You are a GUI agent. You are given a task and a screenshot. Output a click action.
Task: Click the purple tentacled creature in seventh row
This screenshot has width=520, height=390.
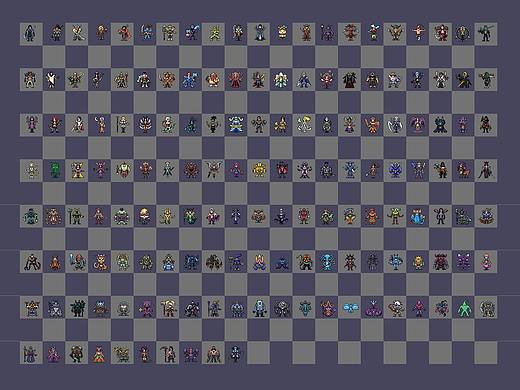click(x=372, y=308)
